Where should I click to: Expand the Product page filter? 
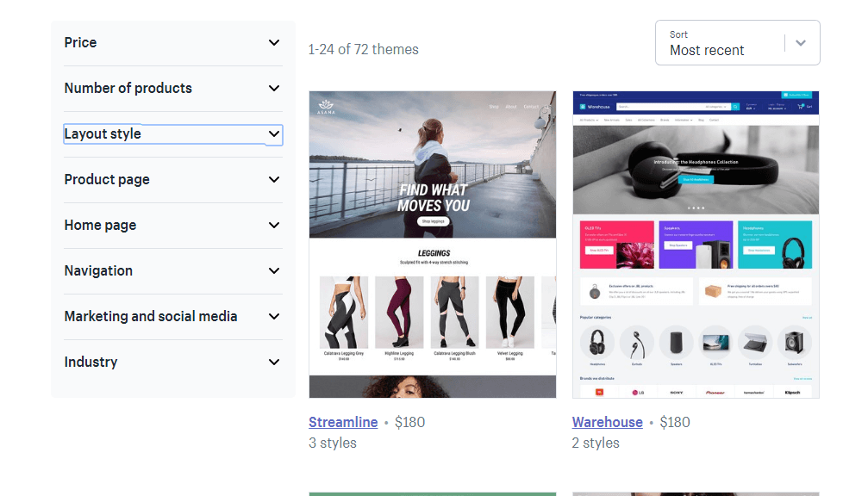pos(172,179)
